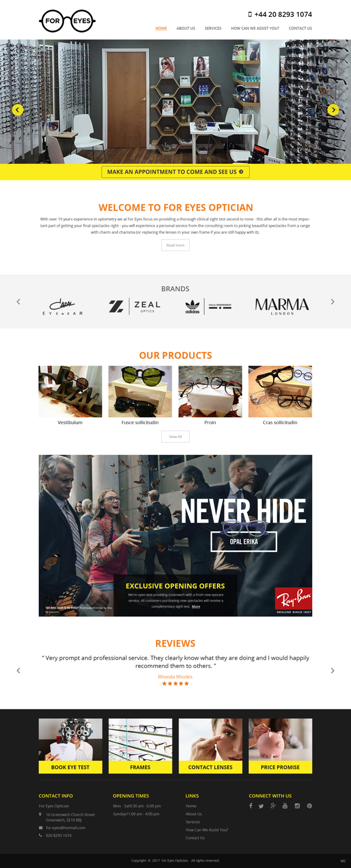Open the Instagram social icon
Image resolution: width=351 pixels, height=868 pixels.
point(297,806)
